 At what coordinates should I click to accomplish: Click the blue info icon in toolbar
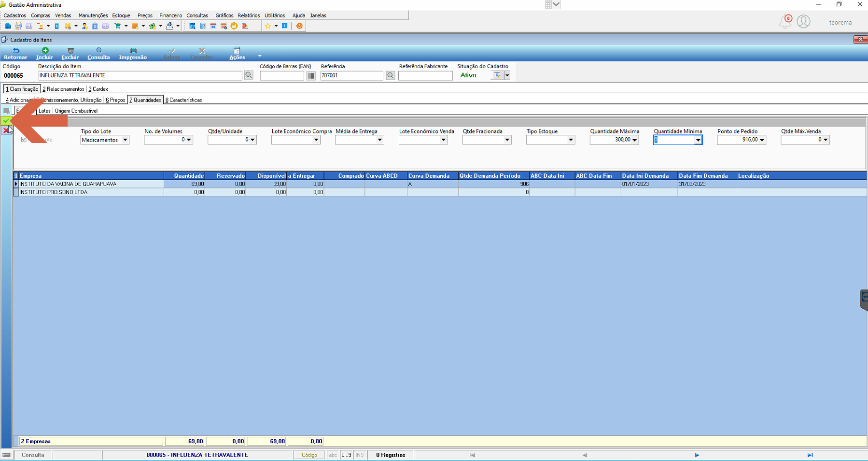285,26
